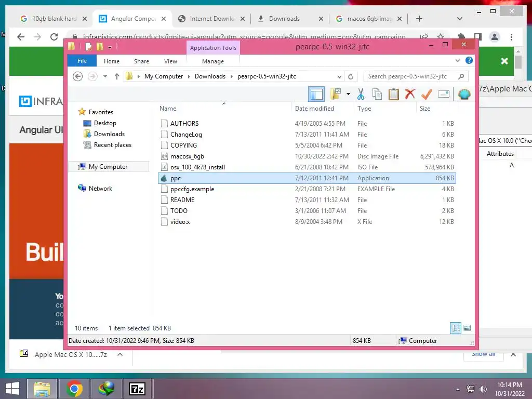
Task: Click quick access Properties icon in title bar
Action: click(88, 46)
